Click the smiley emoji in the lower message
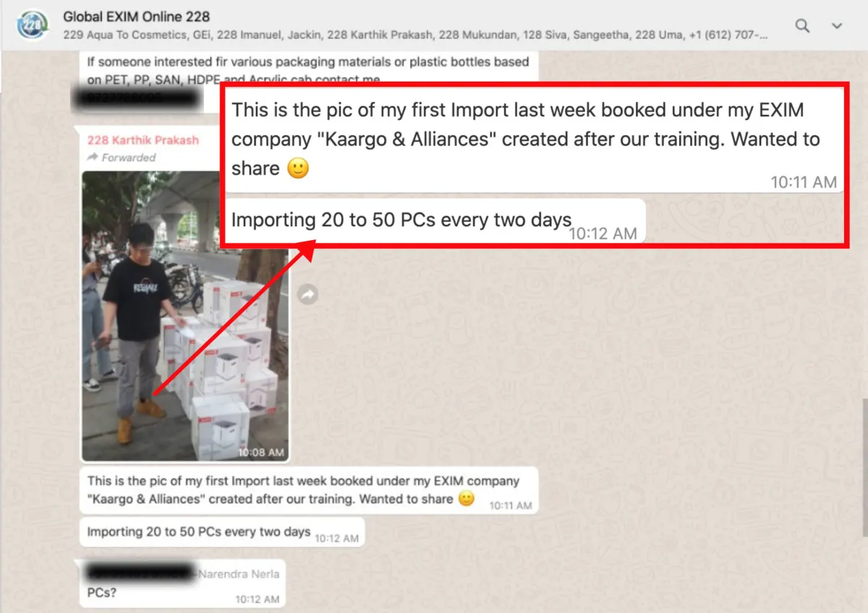Screen dimensions: 868x613 tap(467, 499)
